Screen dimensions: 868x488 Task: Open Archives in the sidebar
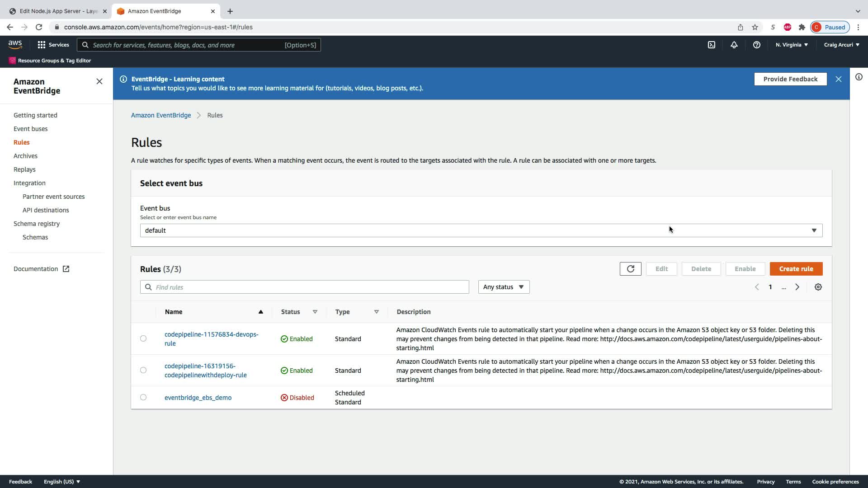pos(25,156)
